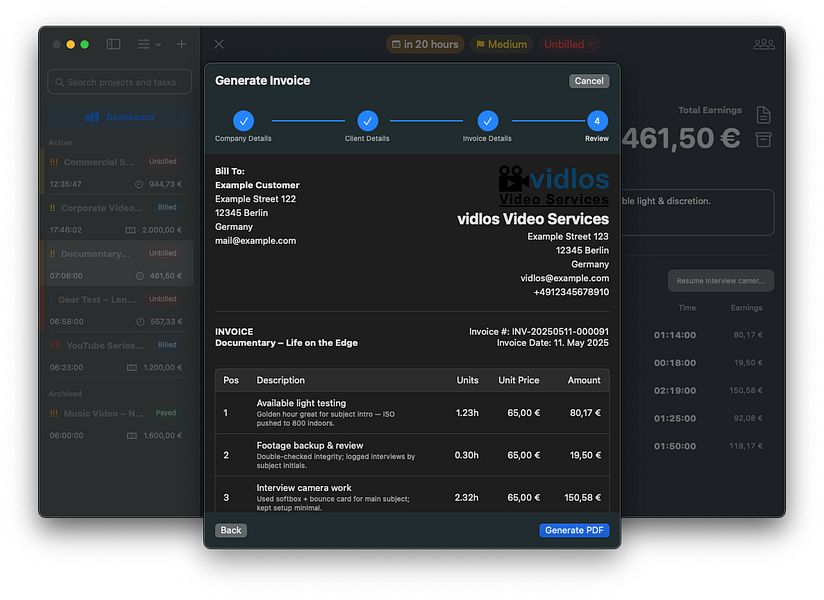
Task: Click vidlos@example.com company email
Action: 565,278
